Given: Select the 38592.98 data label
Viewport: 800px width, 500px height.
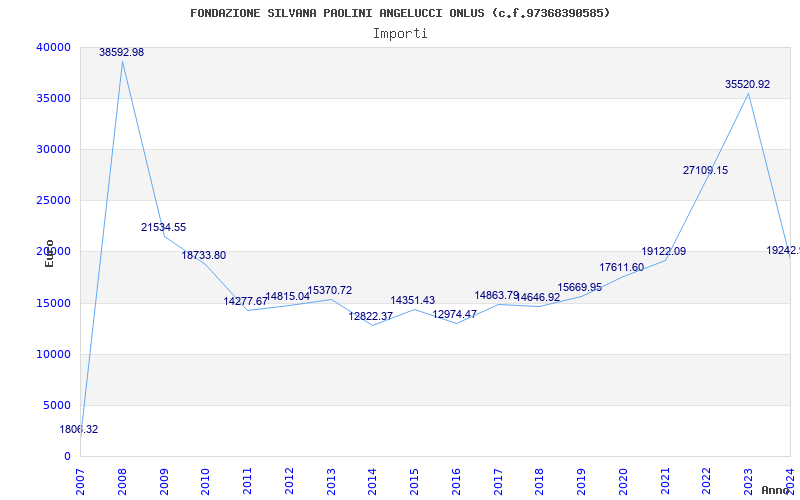Looking at the screenshot, I should click(x=121, y=52).
